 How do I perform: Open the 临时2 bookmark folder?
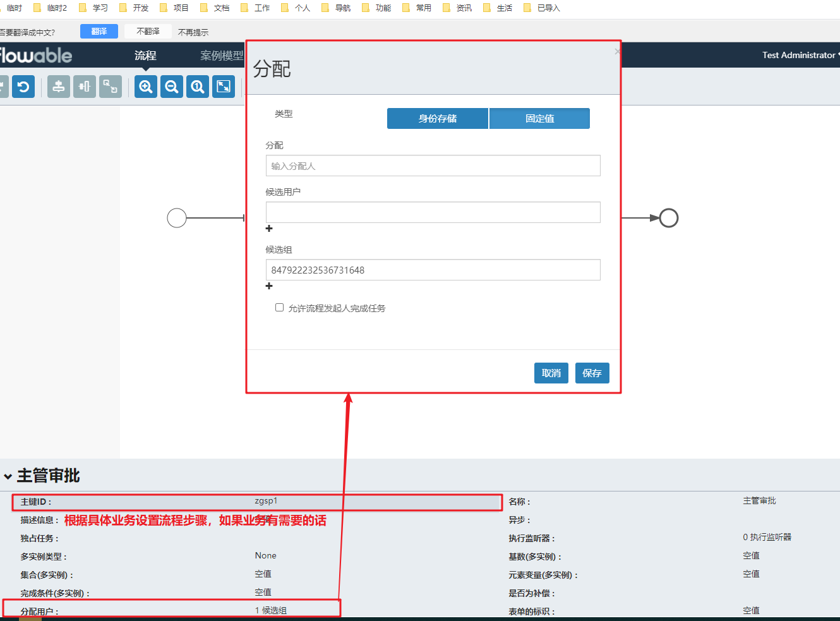point(51,8)
